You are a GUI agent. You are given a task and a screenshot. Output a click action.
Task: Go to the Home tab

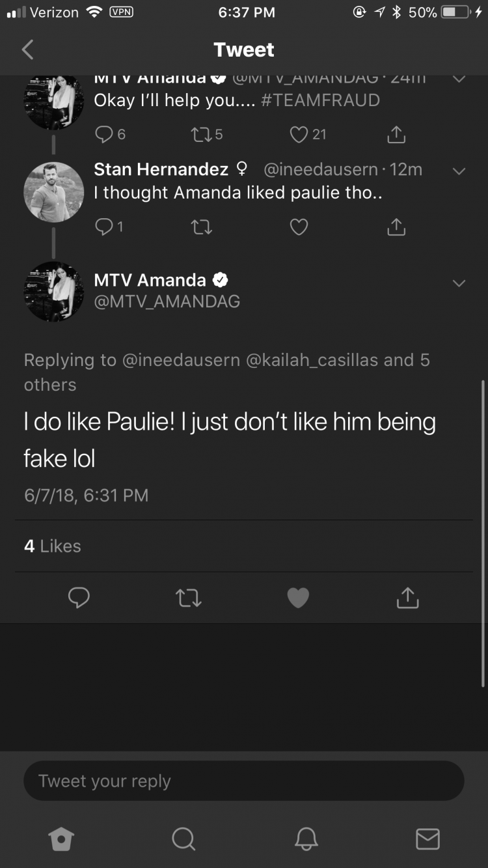coord(61,839)
